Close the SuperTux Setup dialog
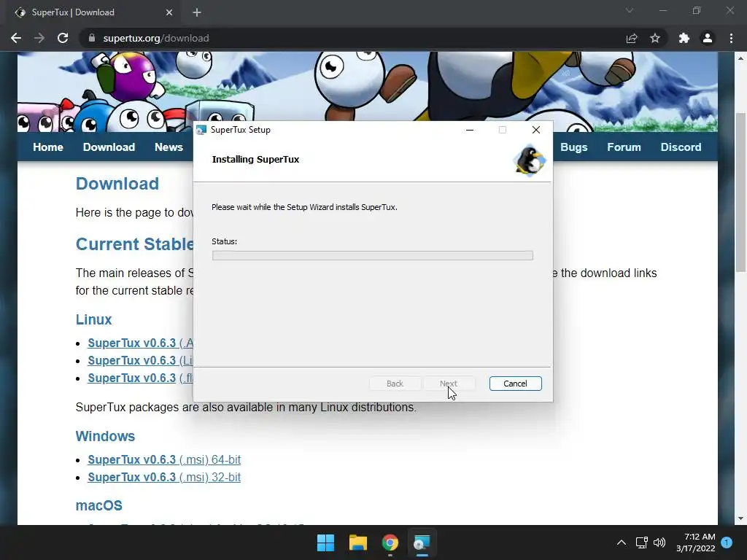747x560 pixels. (x=536, y=130)
